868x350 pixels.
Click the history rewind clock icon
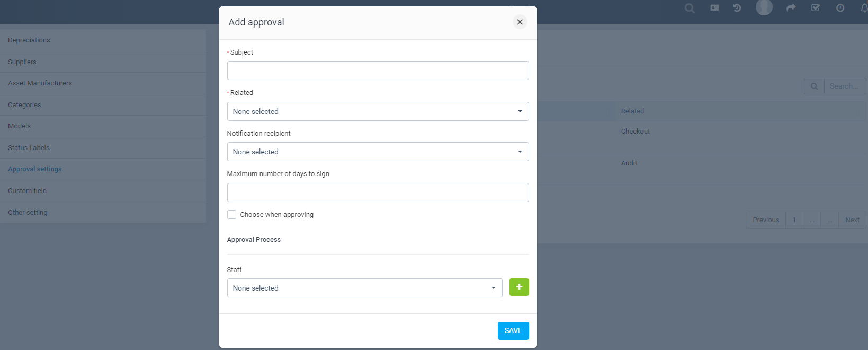pyautogui.click(x=737, y=8)
